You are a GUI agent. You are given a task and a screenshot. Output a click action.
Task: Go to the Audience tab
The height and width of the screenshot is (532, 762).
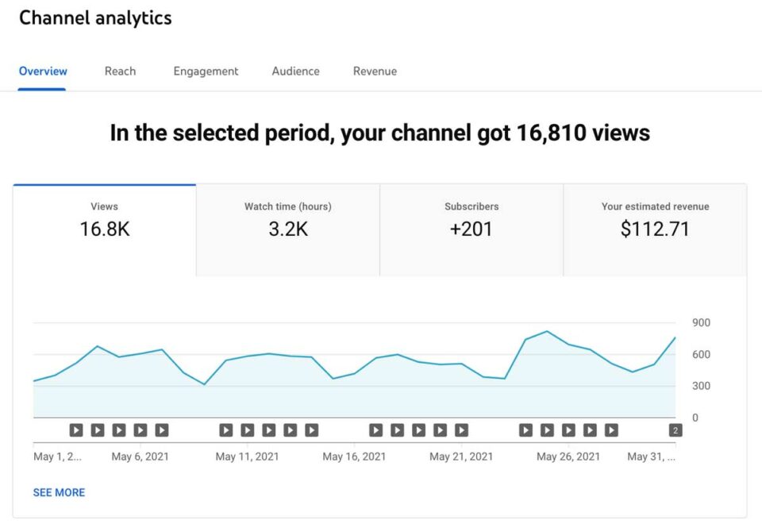tap(295, 71)
